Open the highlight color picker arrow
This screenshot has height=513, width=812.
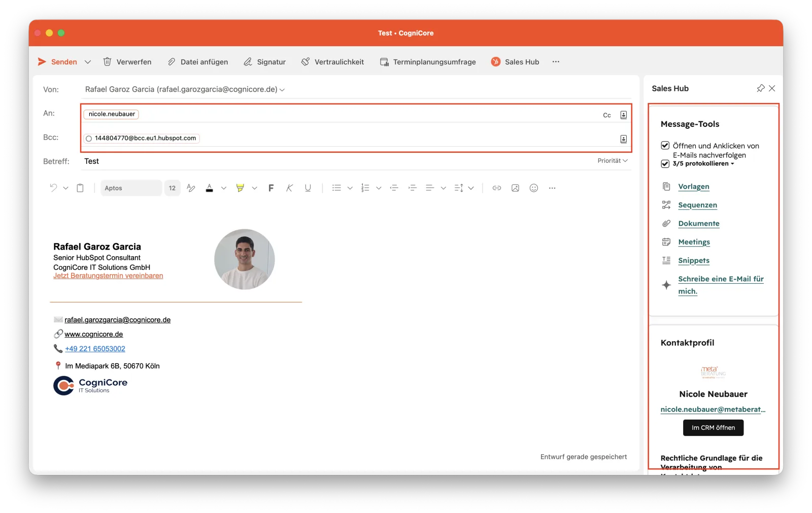pyautogui.click(x=255, y=188)
